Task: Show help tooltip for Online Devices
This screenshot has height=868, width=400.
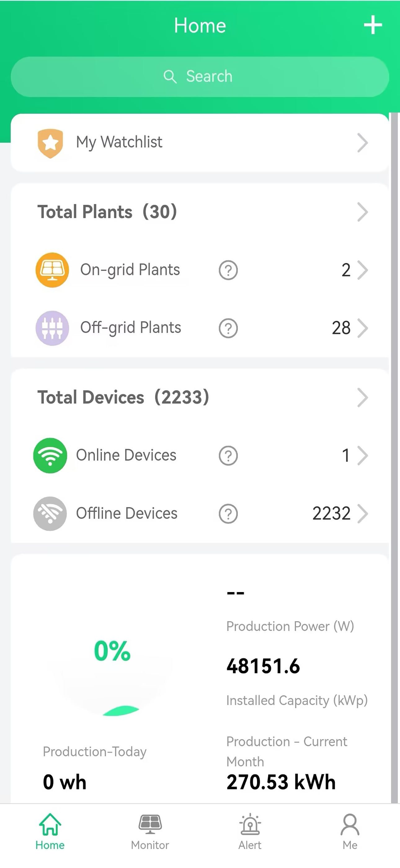Action: 228,455
